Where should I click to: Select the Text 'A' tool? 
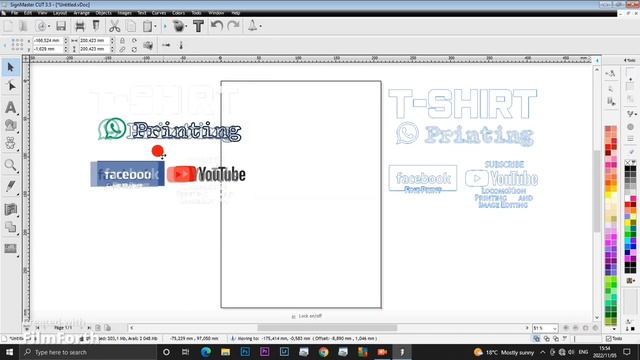point(11,107)
